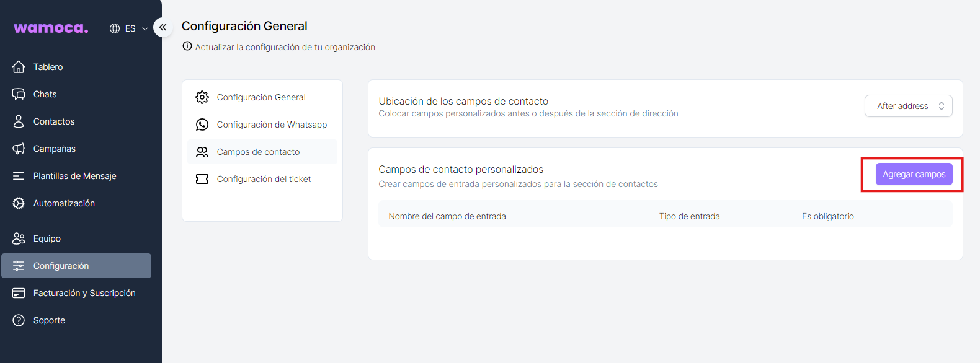This screenshot has width=980, height=363.
Task: Click the Agregar campos button
Action: click(x=914, y=174)
